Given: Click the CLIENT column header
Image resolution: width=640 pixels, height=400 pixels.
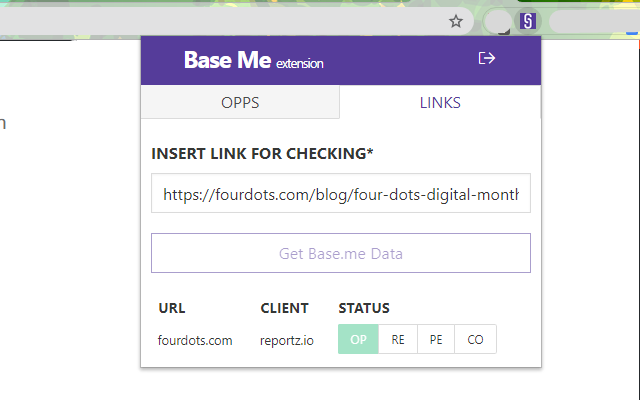Looking at the screenshot, I should click(284, 308).
